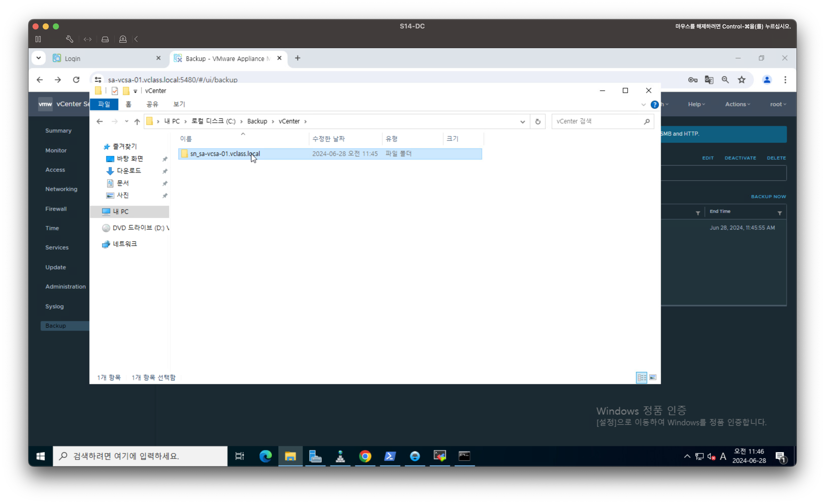The image size is (825, 504).
Task: Toggle the IME language indicator A
Action: point(723,456)
